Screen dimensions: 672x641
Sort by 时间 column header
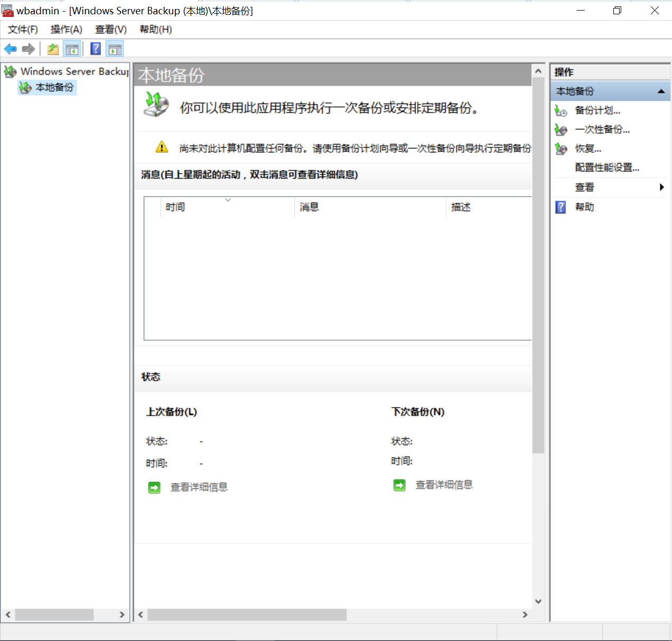[x=227, y=207]
